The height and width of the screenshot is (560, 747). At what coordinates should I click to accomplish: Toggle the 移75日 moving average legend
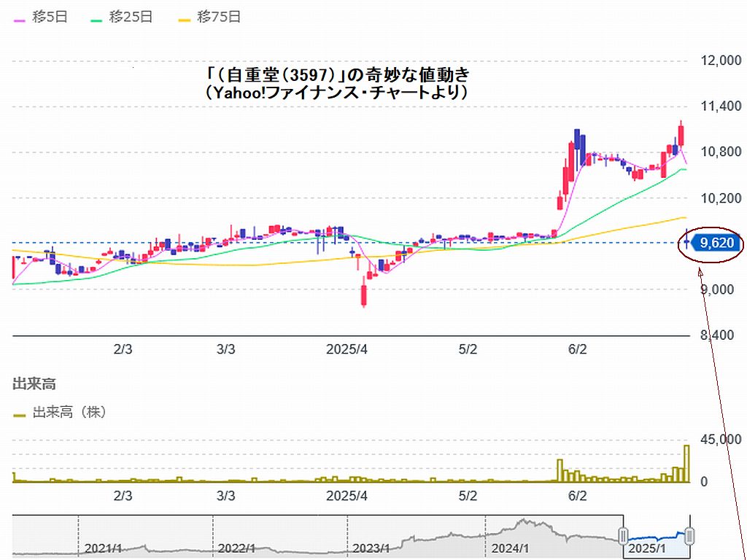tap(209, 17)
